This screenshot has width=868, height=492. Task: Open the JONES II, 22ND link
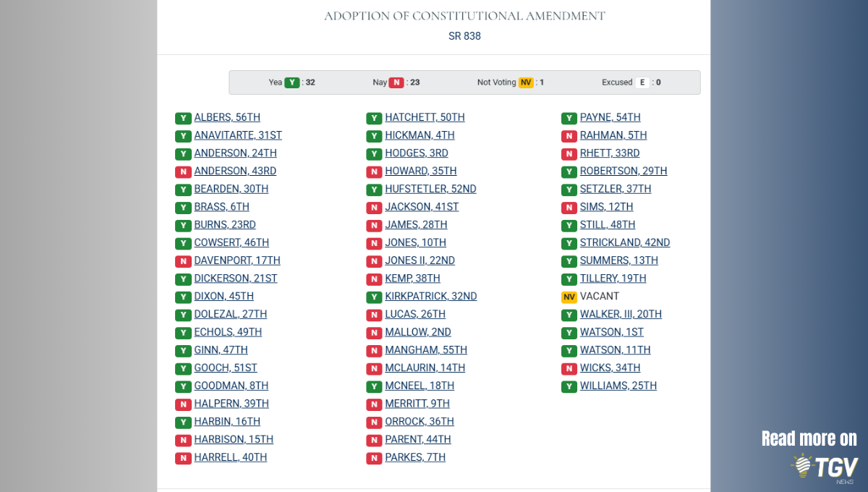click(x=420, y=260)
